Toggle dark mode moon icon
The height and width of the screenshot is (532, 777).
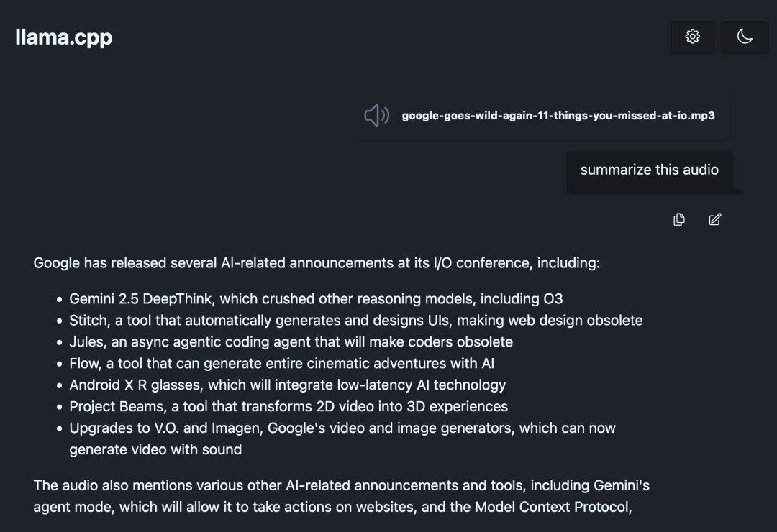pyautogui.click(x=745, y=37)
